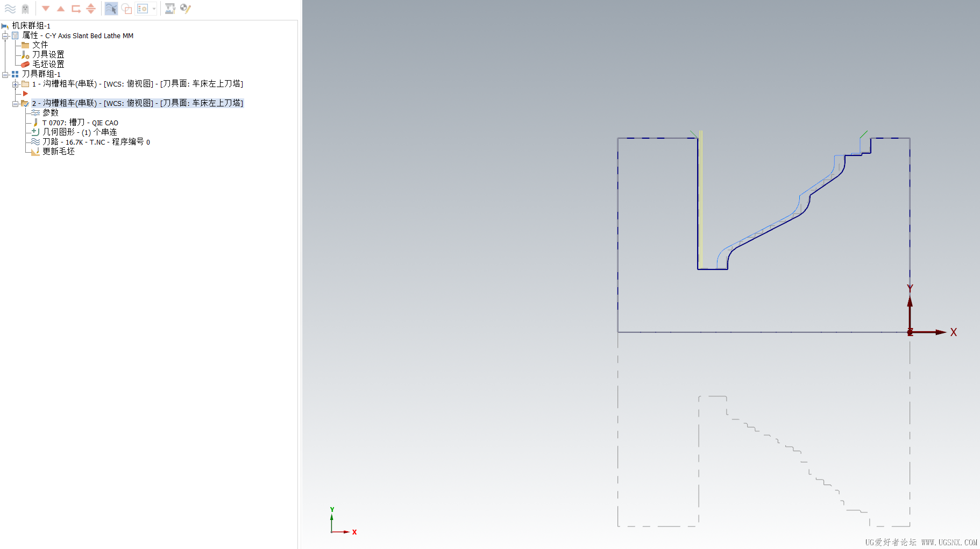The width and height of the screenshot is (980, 549).
Task: Click the pencil edit icon in toolbar
Action: click(x=186, y=9)
